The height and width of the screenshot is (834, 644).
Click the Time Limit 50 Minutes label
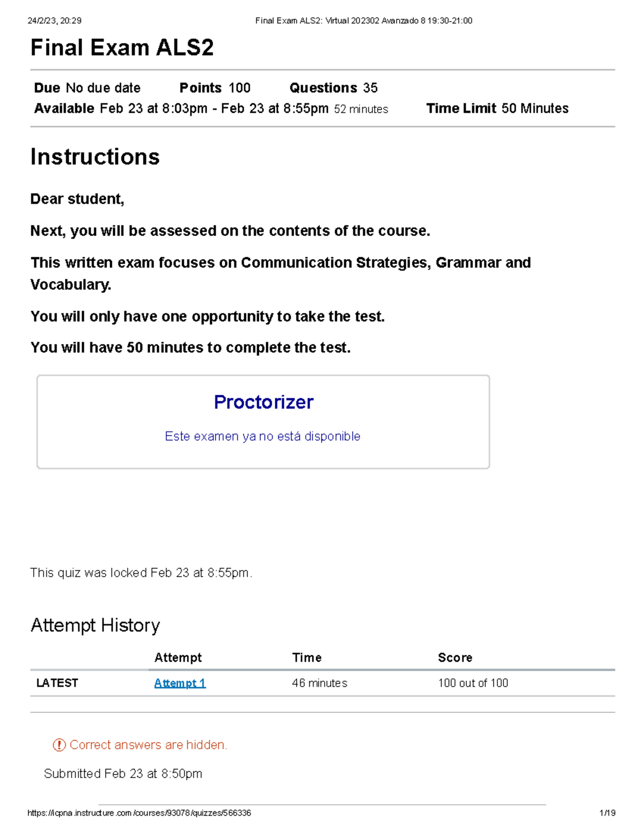497,108
